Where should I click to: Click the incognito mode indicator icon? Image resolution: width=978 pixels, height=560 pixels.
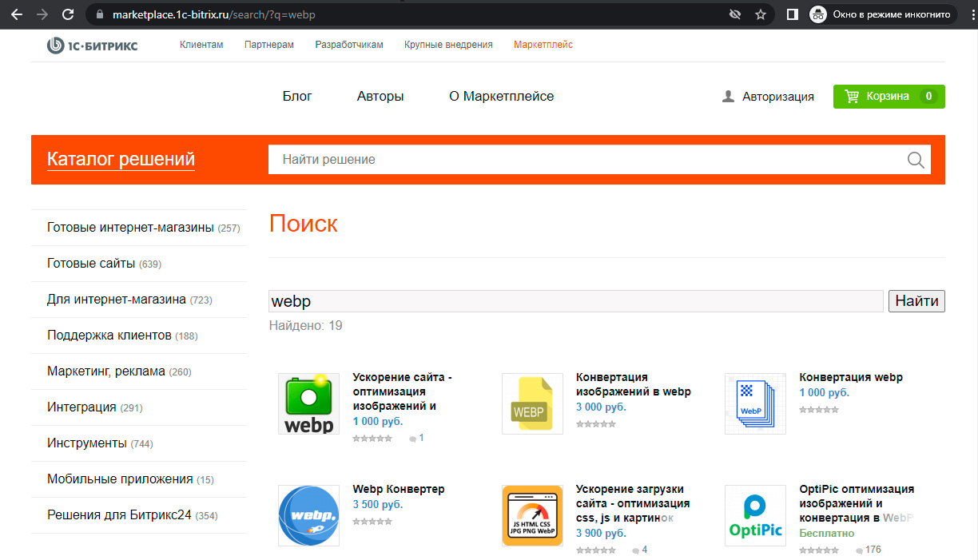(818, 14)
